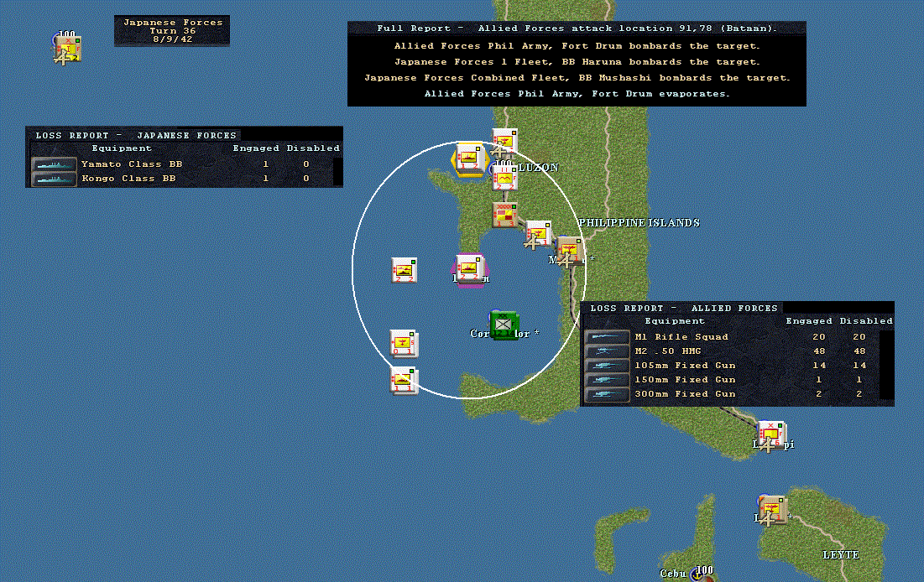
Task: Select the naval unit on the yellow hex
Action: [x=470, y=158]
